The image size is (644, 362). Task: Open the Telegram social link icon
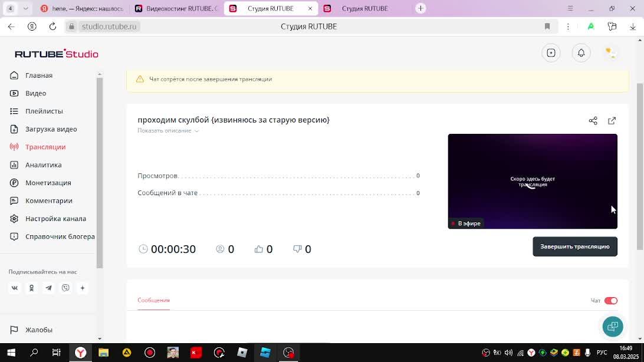tap(48, 288)
